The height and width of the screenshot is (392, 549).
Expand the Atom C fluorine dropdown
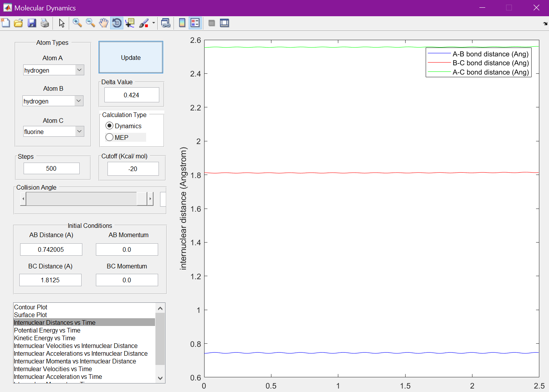tap(79, 131)
